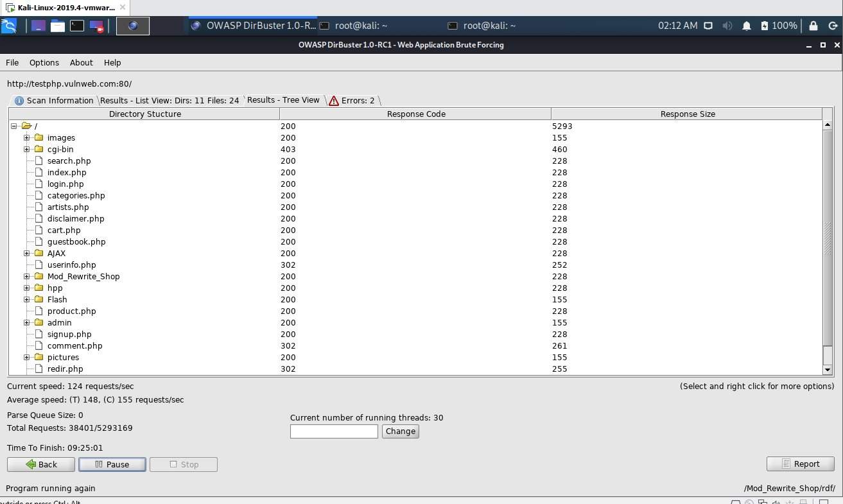Image resolution: width=843 pixels, height=504 pixels.
Task: Open the Kali dragon applications menu
Action: click(x=8, y=26)
